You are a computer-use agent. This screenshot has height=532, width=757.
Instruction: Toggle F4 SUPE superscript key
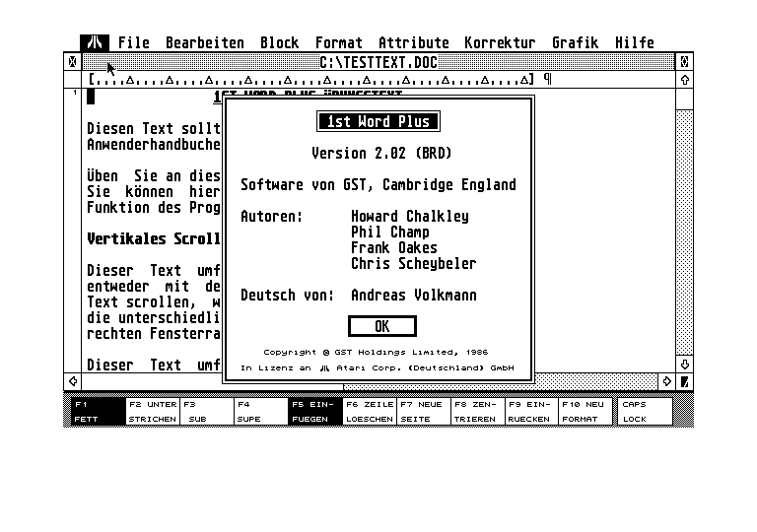click(261, 411)
